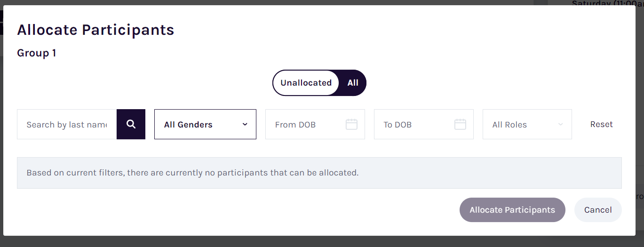Expand the All Genders dropdown
This screenshot has width=644, height=247.
pos(205,124)
